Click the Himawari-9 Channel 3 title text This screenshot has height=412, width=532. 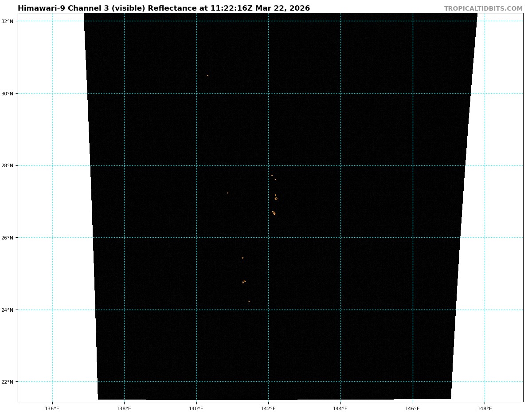point(164,8)
